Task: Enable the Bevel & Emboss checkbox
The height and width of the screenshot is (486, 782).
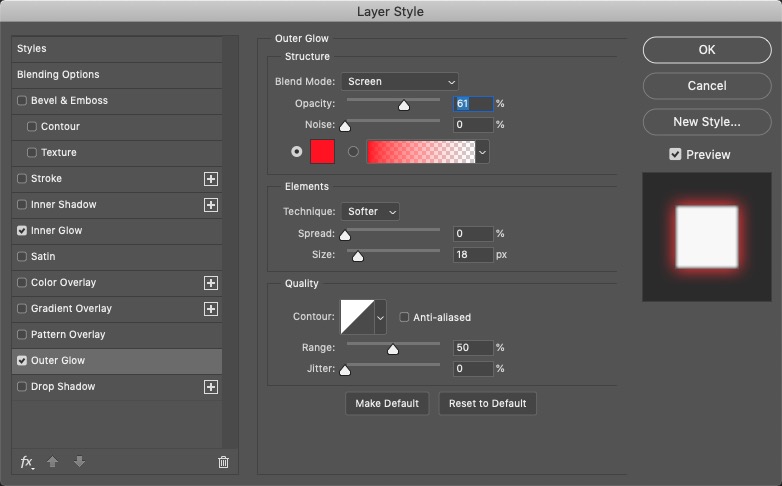Action: coord(22,101)
